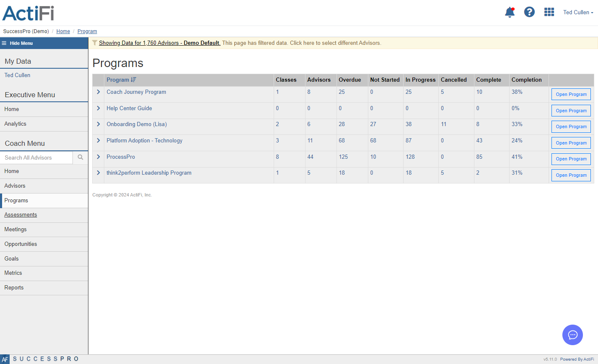Image resolution: width=598 pixels, height=364 pixels.
Task: Open the apps grid launcher
Action: tap(549, 12)
